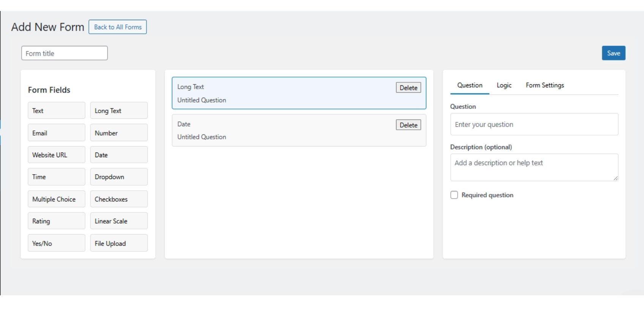Delete the Date question
644x312 pixels.
(408, 125)
